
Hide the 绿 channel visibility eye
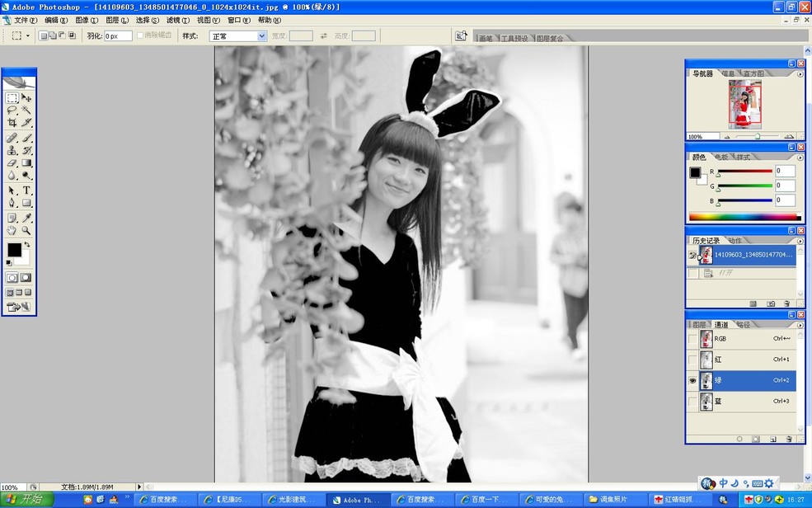tap(692, 381)
